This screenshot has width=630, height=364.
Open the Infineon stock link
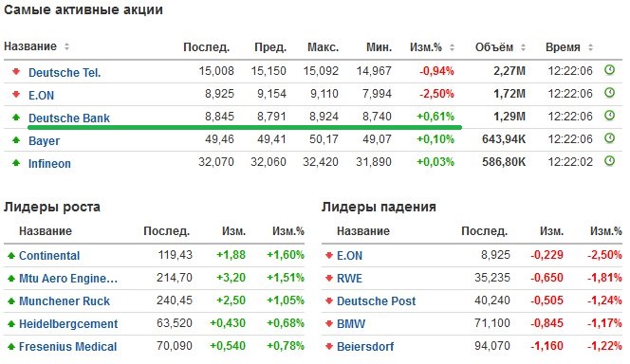49,164
